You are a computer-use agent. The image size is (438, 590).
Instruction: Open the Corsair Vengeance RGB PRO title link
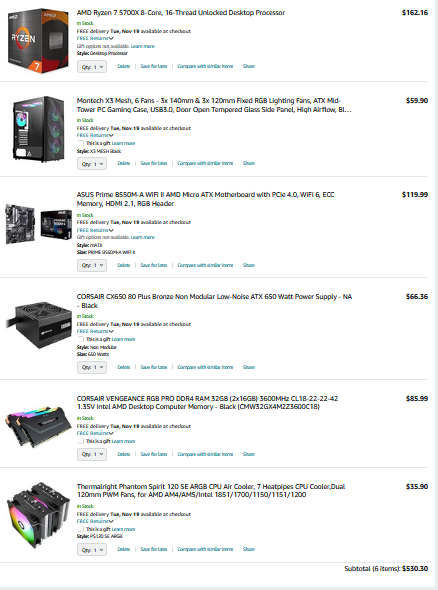[x=207, y=403]
